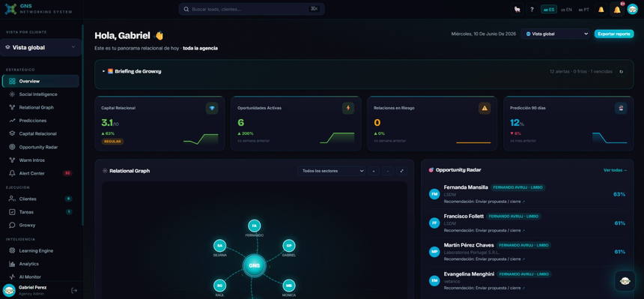Zoom in the Relational Graph with plus

pos(374,171)
